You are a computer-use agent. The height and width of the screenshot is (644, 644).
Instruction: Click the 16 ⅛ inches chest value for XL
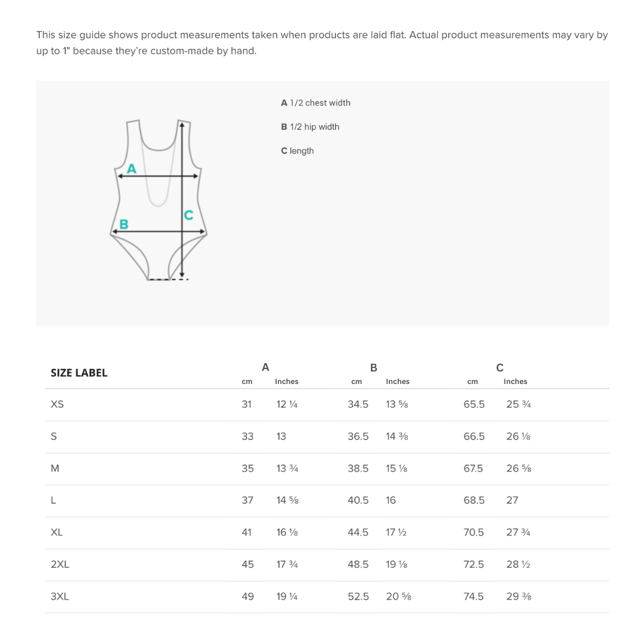[287, 532]
